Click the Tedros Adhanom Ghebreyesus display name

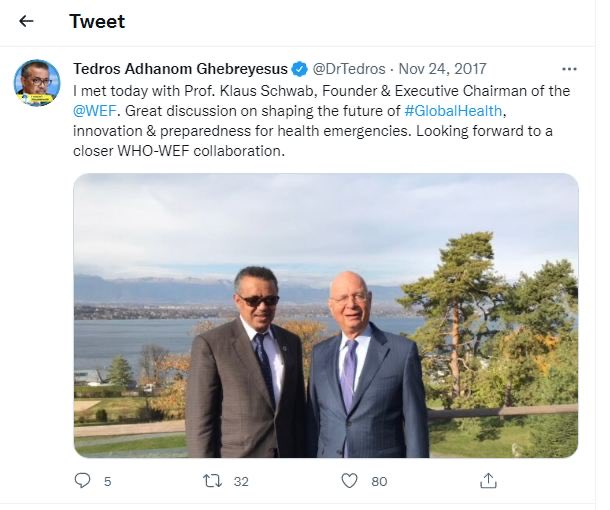(x=181, y=69)
